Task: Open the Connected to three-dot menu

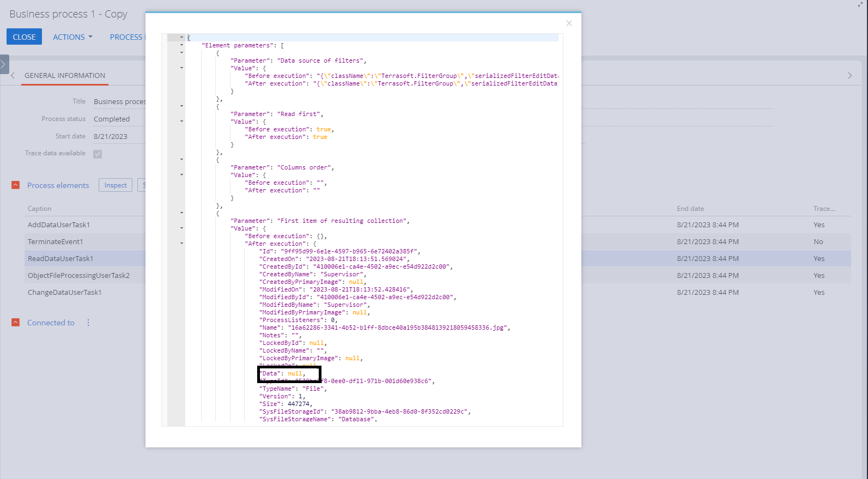Action: click(x=88, y=323)
